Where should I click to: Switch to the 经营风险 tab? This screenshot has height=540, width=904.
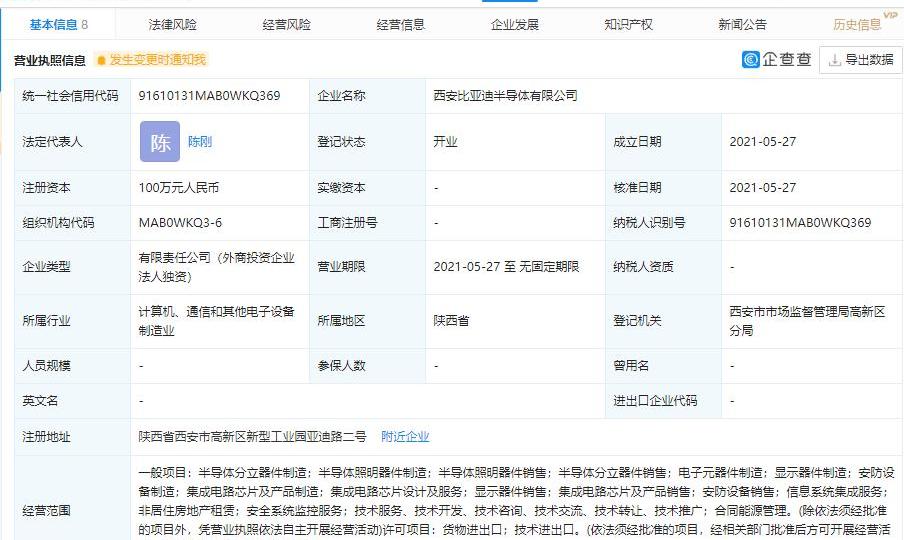[x=287, y=24]
